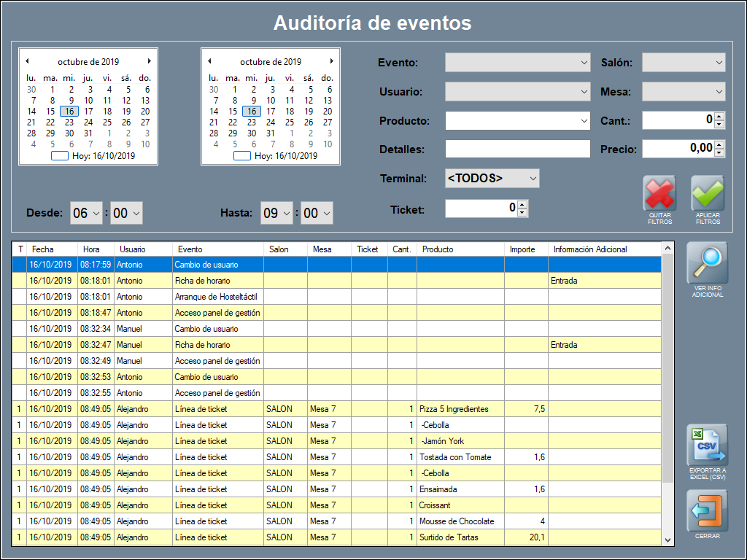This screenshot has height=560, width=747.
Task: Go to next month in right calendar
Action: pyautogui.click(x=332, y=61)
